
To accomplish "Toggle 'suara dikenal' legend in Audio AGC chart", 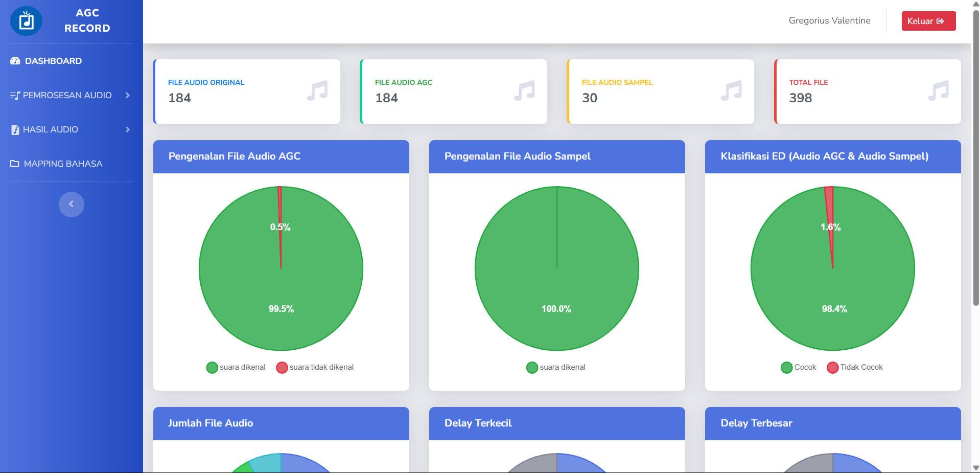I will click(x=236, y=367).
